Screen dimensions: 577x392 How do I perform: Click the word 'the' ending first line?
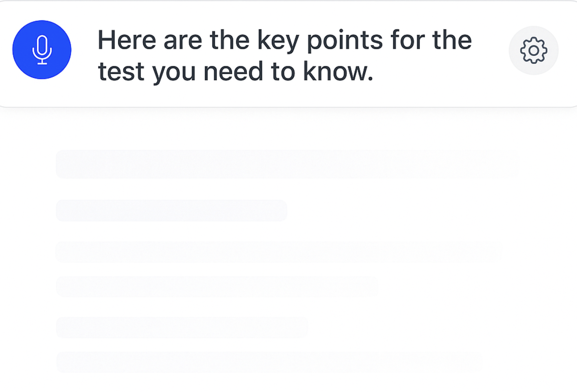click(452, 40)
